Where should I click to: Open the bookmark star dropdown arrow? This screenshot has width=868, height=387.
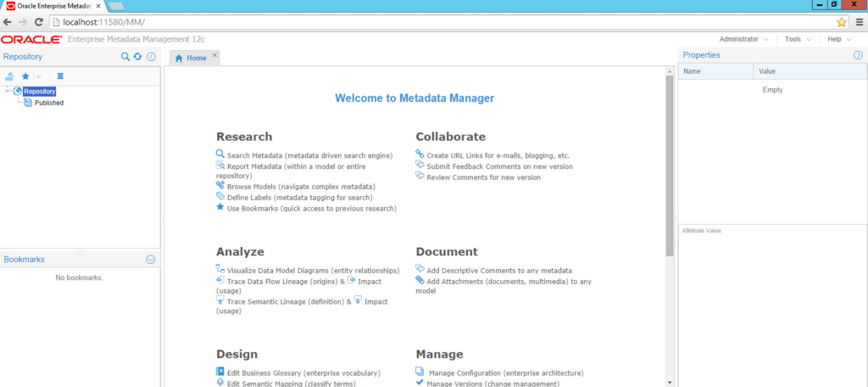click(x=38, y=76)
